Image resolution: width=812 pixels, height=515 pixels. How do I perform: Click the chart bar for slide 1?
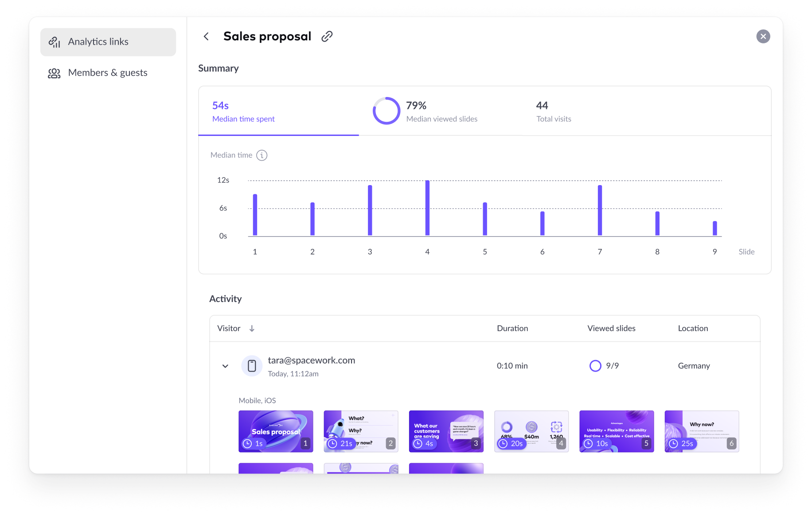(255, 215)
